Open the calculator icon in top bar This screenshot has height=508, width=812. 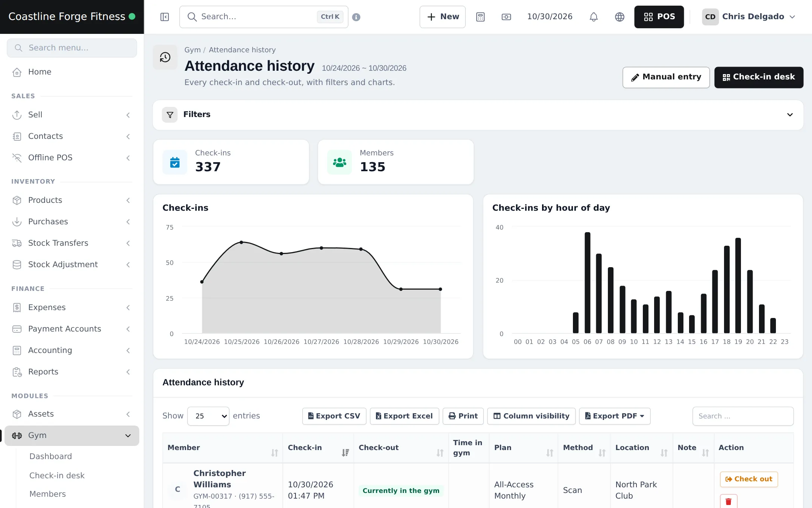[480, 17]
